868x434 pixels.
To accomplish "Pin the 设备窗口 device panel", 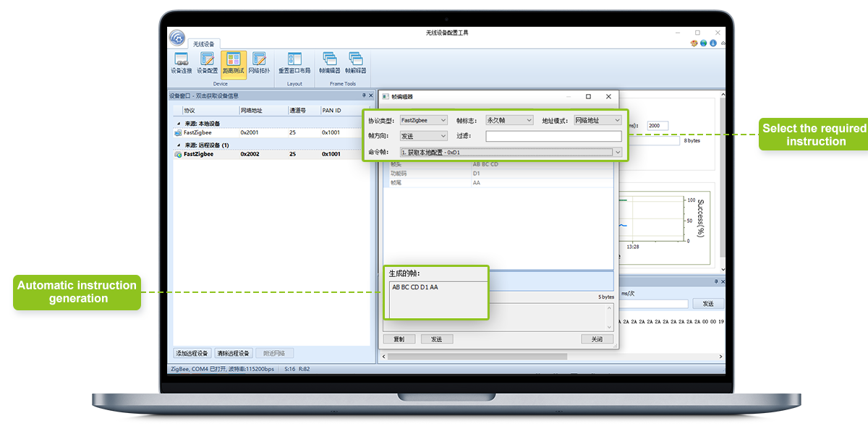I will coord(364,95).
